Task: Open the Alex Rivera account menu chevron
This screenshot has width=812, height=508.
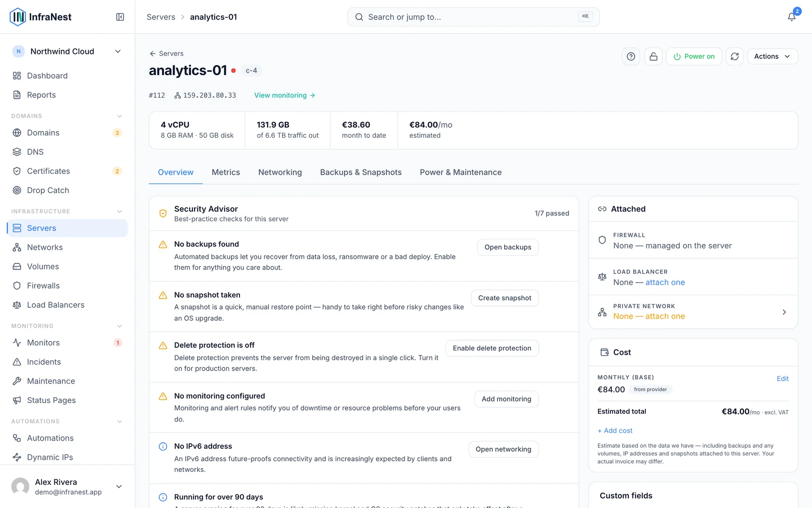Action: click(x=119, y=486)
